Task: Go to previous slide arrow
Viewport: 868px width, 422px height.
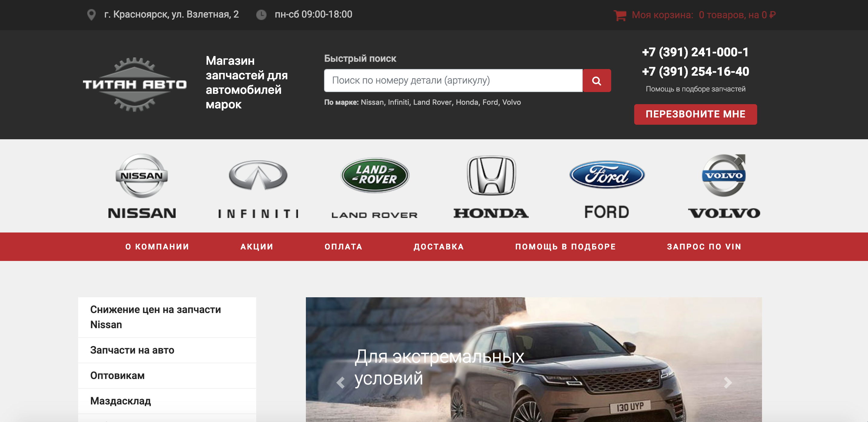Action: tap(341, 382)
